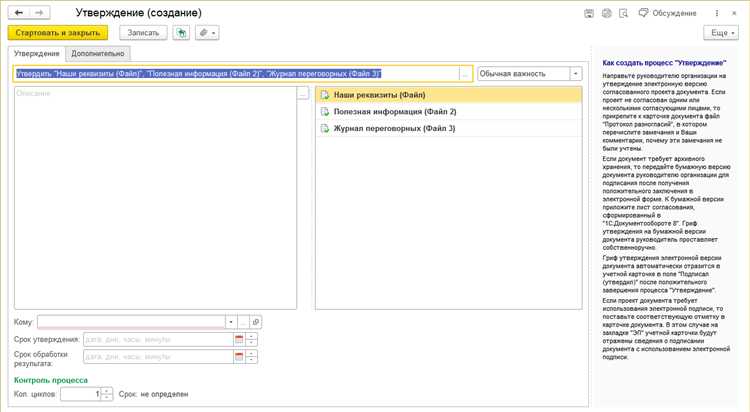Click the Кому recipient input field

(131, 322)
